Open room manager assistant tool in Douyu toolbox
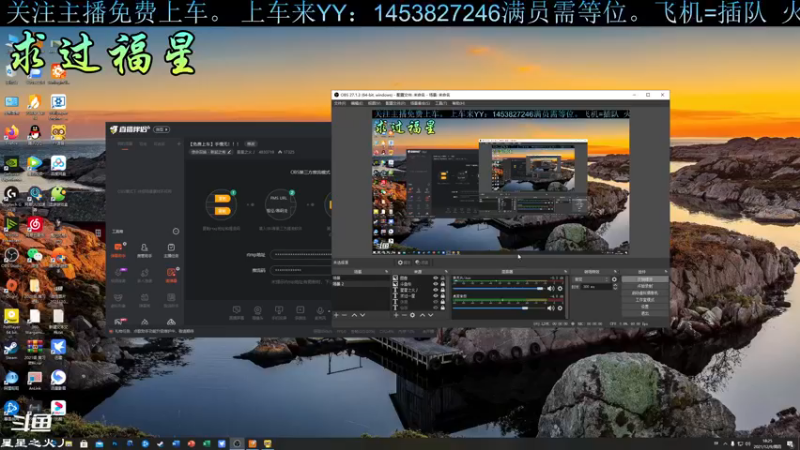This screenshot has width=800, height=450. pos(144,250)
